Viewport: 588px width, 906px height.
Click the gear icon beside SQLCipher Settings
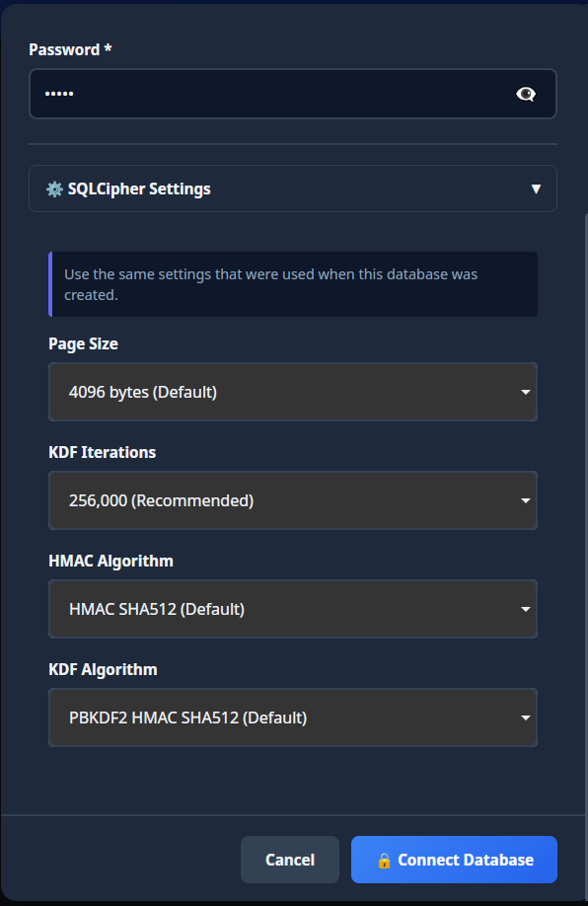coord(59,188)
